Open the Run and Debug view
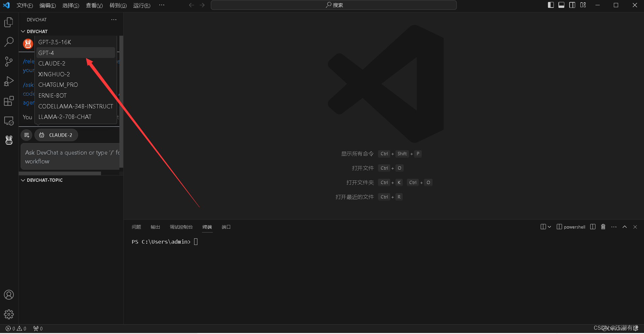 9,81
